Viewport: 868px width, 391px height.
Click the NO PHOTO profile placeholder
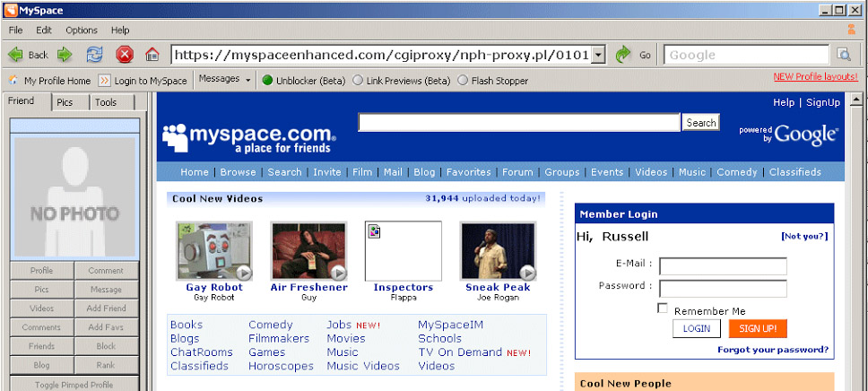point(74,197)
